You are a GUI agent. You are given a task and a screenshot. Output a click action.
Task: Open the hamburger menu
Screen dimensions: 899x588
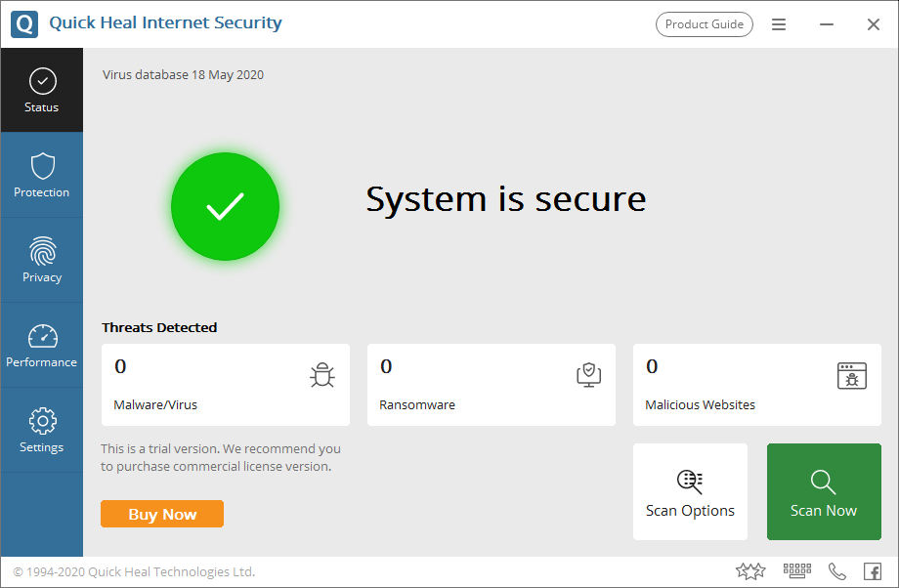pos(779,24)
